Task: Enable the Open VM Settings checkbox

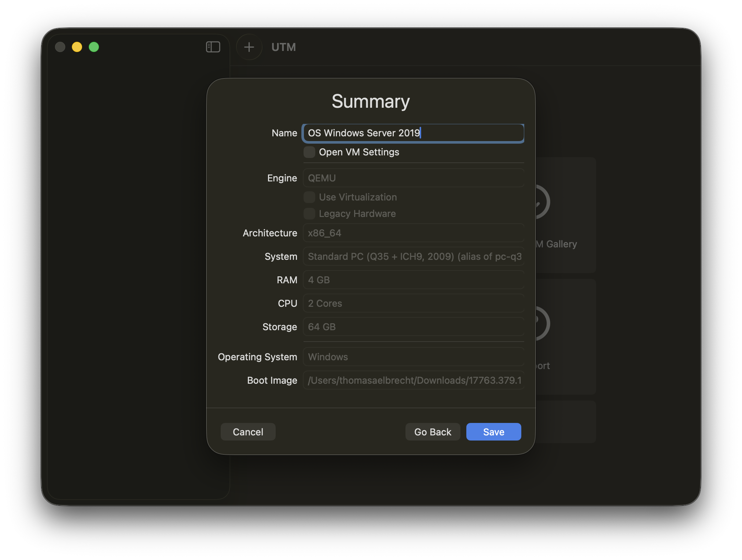Action: click(x=309, y=152)
